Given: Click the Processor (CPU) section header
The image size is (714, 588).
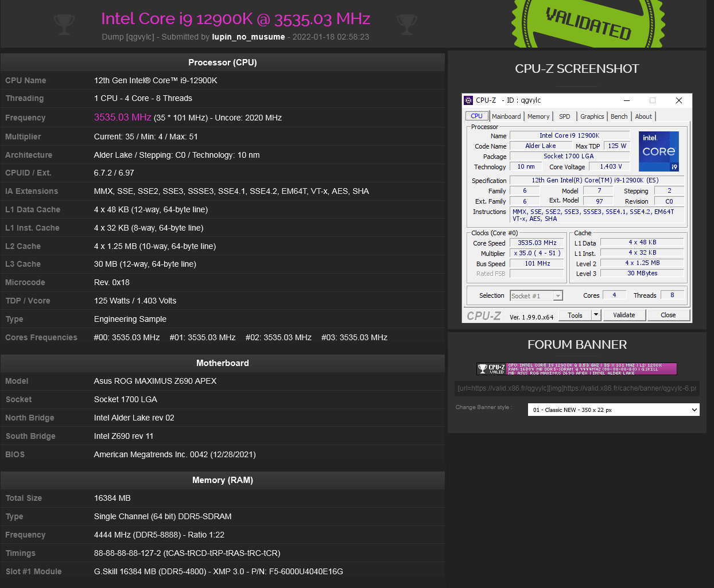Looking at the screenshot, I should point(223,63).
